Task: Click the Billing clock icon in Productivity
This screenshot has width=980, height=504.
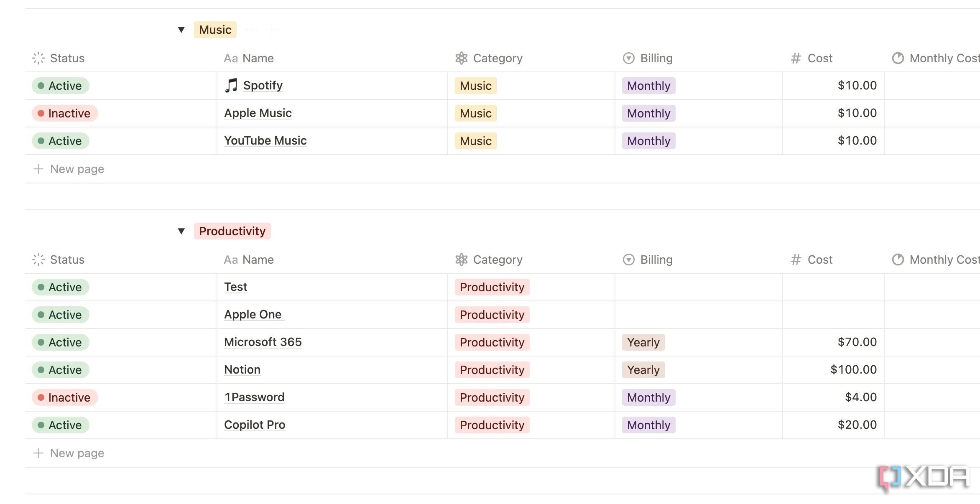Action: click(x=627, y=259)
